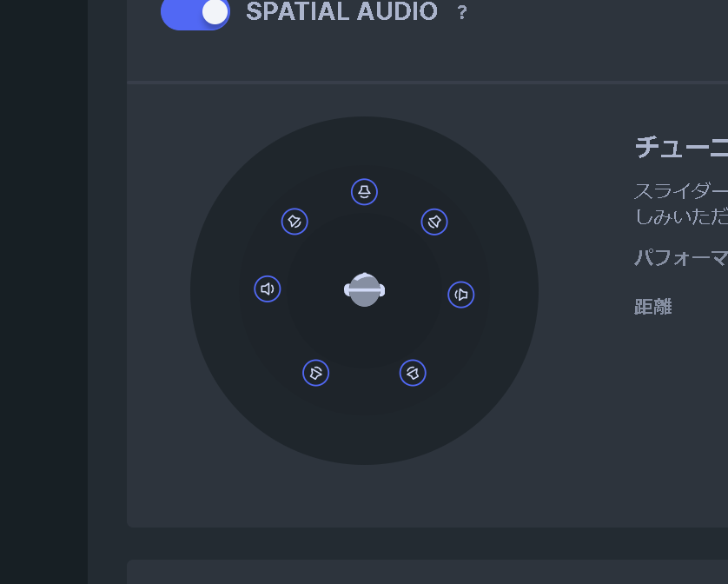This screenshot has height=584, width=728.
Task: Toggle the front-left surround channel
Action: 295,221
